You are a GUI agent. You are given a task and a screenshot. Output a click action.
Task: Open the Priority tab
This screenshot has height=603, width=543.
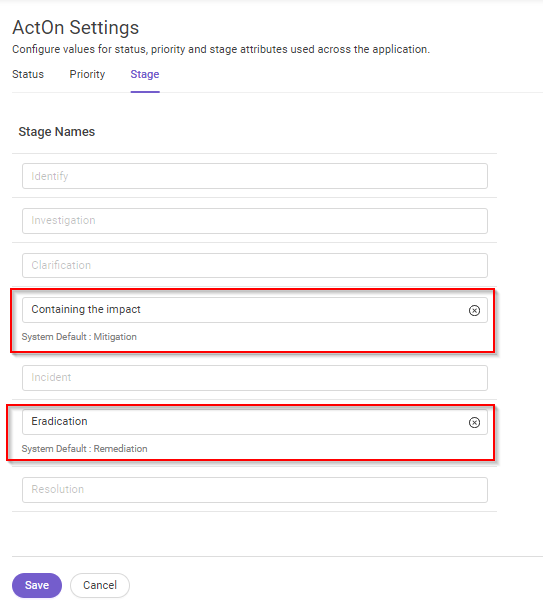(87, 74)
